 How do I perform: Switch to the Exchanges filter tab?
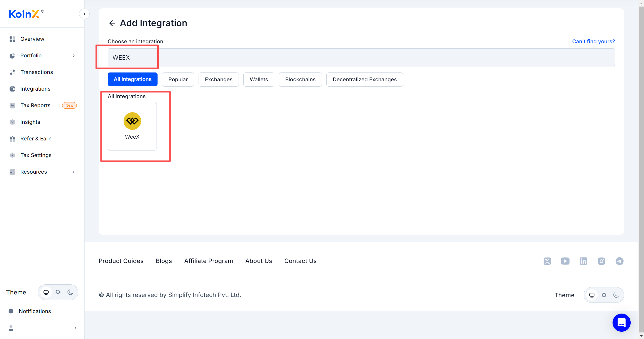(218, 79)
